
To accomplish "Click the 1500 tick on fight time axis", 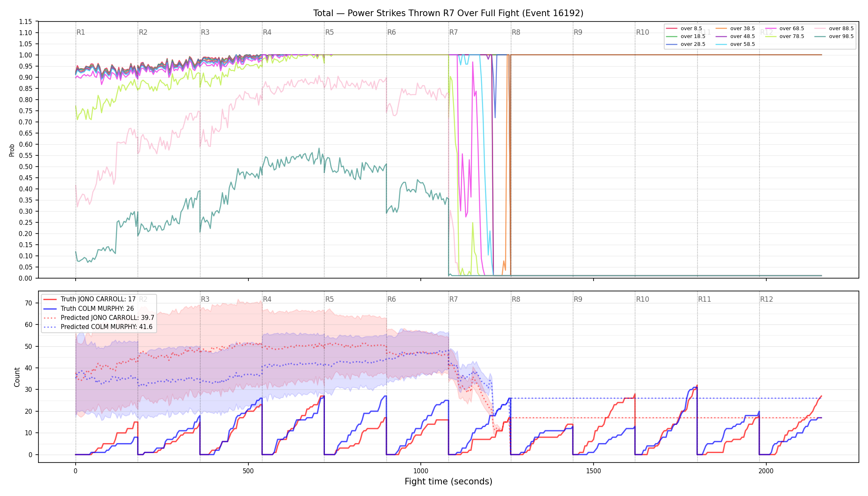I will [594, 471].
